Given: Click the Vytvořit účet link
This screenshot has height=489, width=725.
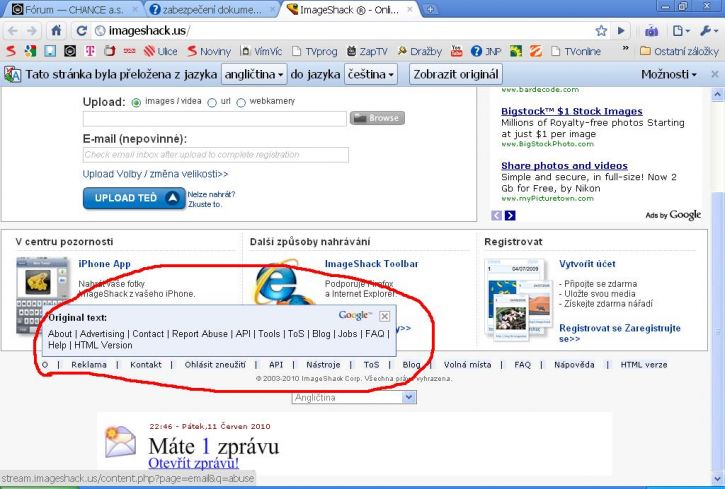Looking at the screenshot, I should coord(587,264).
